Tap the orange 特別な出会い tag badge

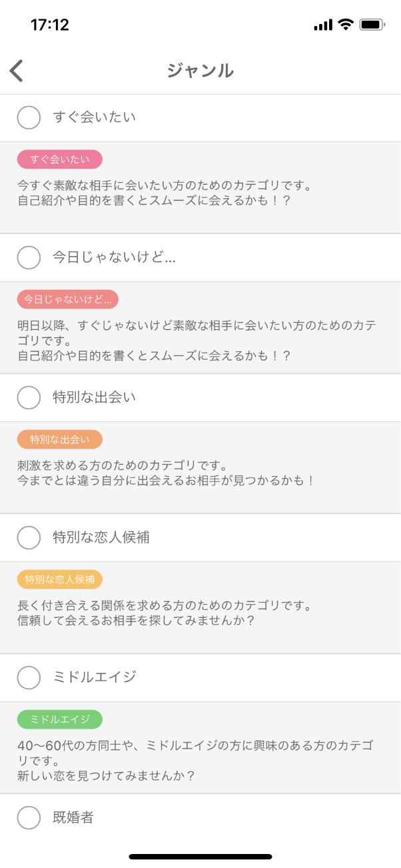tap(59, 439)
